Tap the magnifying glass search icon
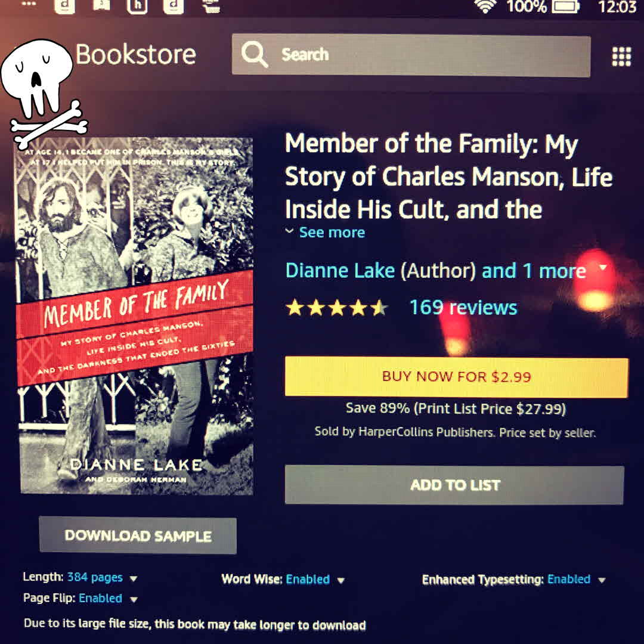 coord(255,54)
